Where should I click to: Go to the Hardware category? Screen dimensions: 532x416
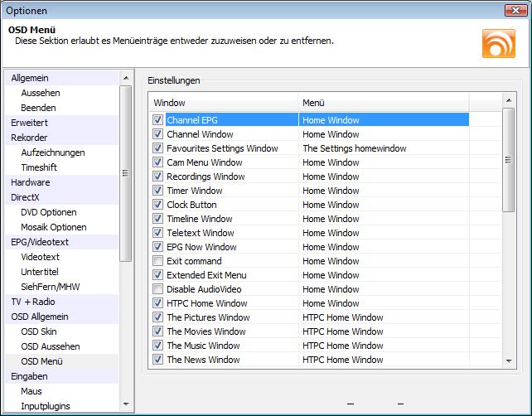coord(31,182)
